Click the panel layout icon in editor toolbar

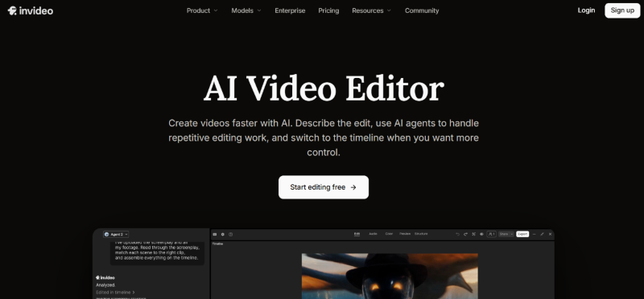[x=214, y=234]
